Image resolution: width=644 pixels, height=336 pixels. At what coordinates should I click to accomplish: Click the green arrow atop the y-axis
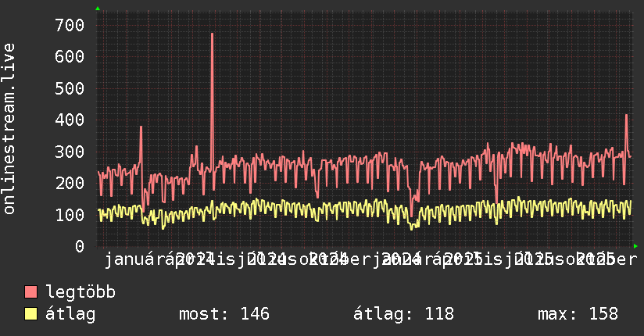coord(98,9)
